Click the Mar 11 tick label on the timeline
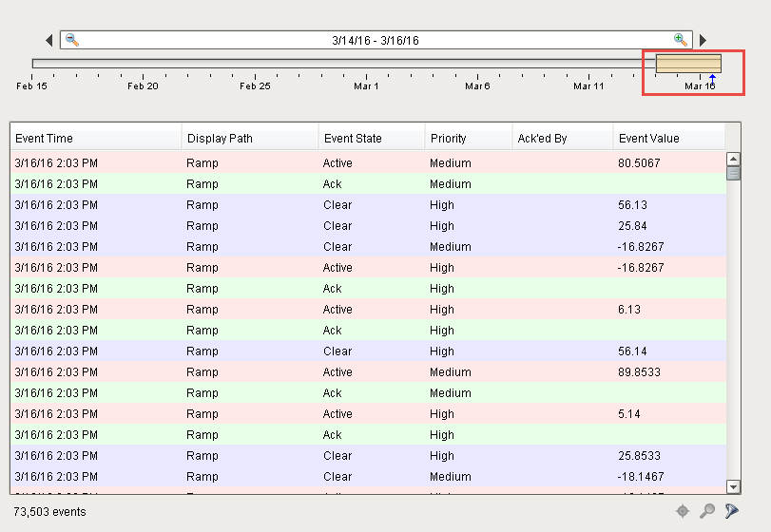The image size is (771, 532). click(588, 85)
